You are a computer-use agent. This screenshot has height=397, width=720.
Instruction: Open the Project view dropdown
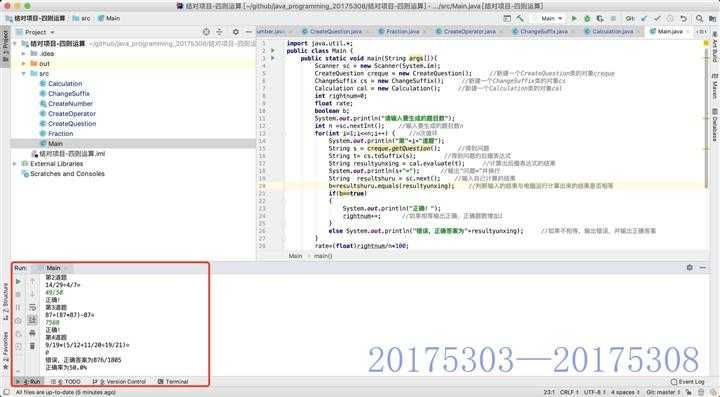(x=36, y=32)
